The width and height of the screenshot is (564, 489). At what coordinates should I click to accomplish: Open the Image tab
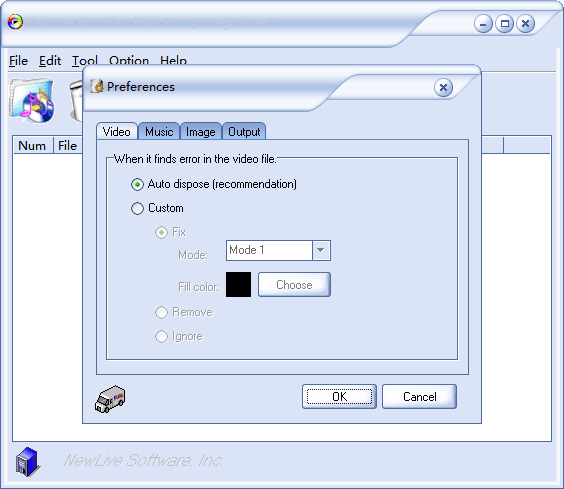[200, 132]
